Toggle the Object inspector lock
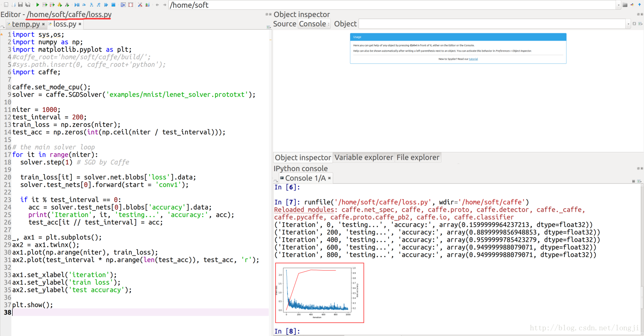 coord(634,24)
